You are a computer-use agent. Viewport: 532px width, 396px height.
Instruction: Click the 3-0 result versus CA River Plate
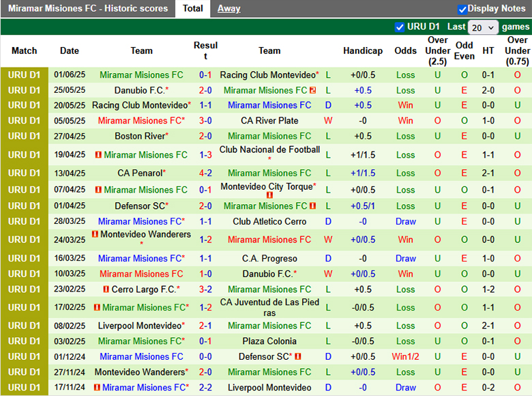pos(205,121)
